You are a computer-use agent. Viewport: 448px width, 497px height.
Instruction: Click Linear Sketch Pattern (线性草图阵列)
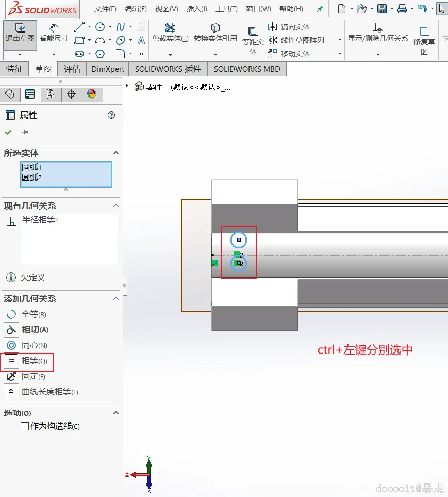(x=296, y=40)
